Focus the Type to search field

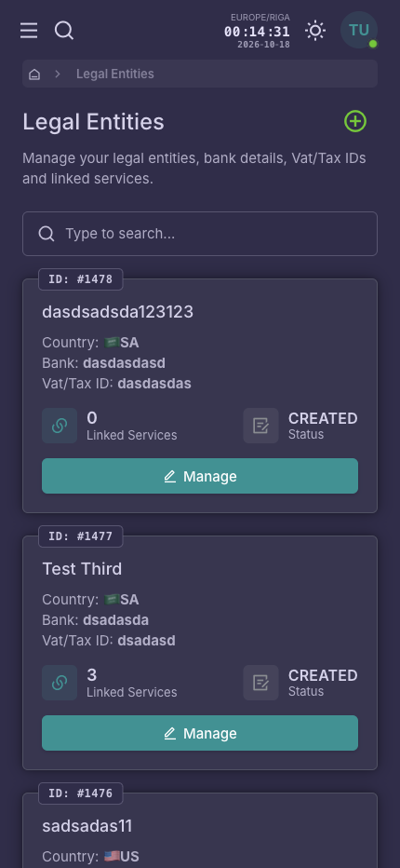point(200,234)
